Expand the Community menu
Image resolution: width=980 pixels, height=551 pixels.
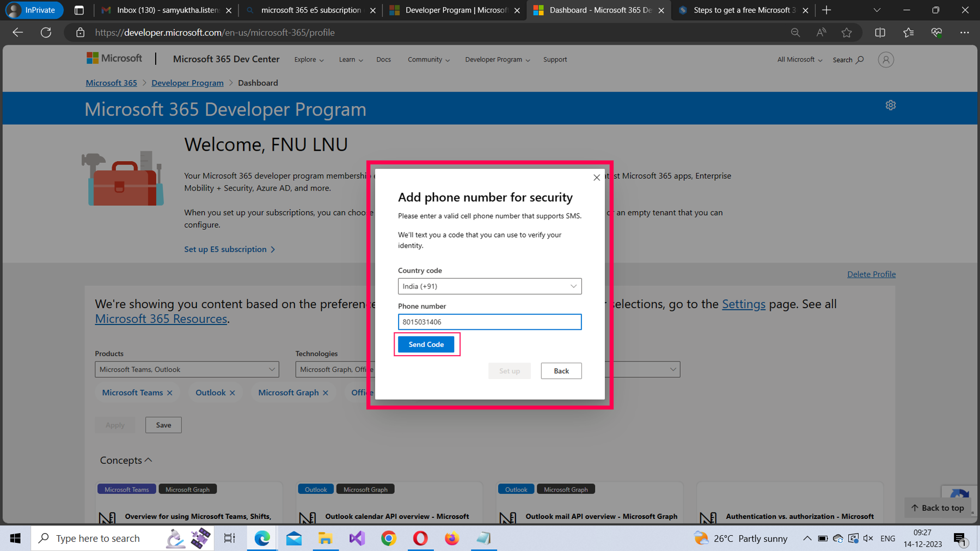tap(428, 59)
